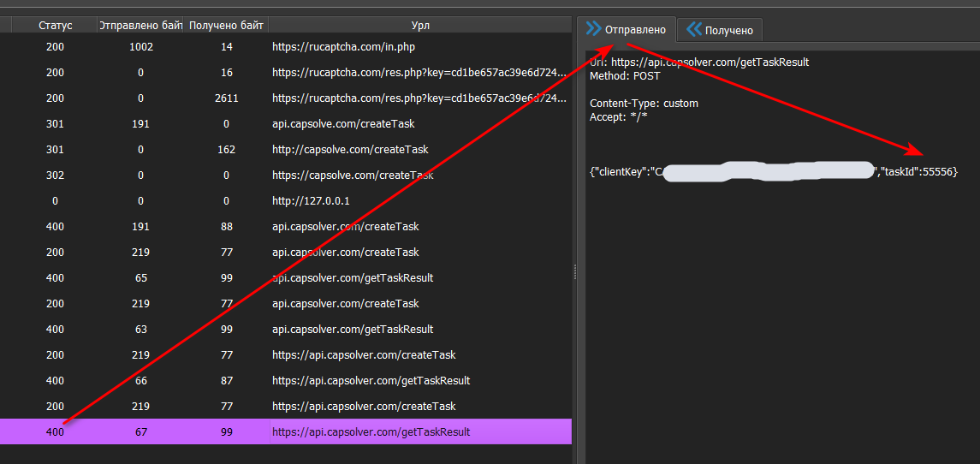The width and height of the screenshot is (980, 464).
Task: Select the http://capsolve.com/createTask row with status 301
Action: point(350,150)
